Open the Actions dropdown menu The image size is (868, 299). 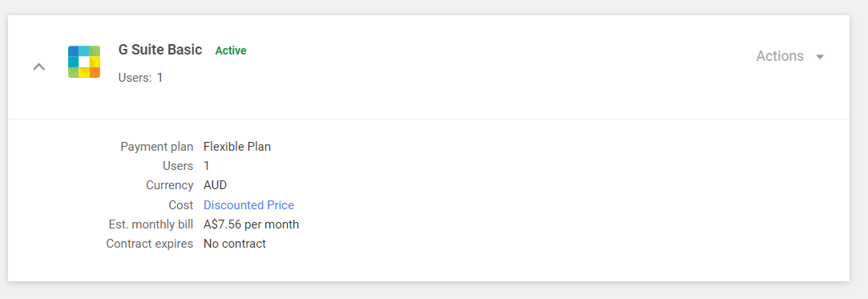[x=790, y=56]
